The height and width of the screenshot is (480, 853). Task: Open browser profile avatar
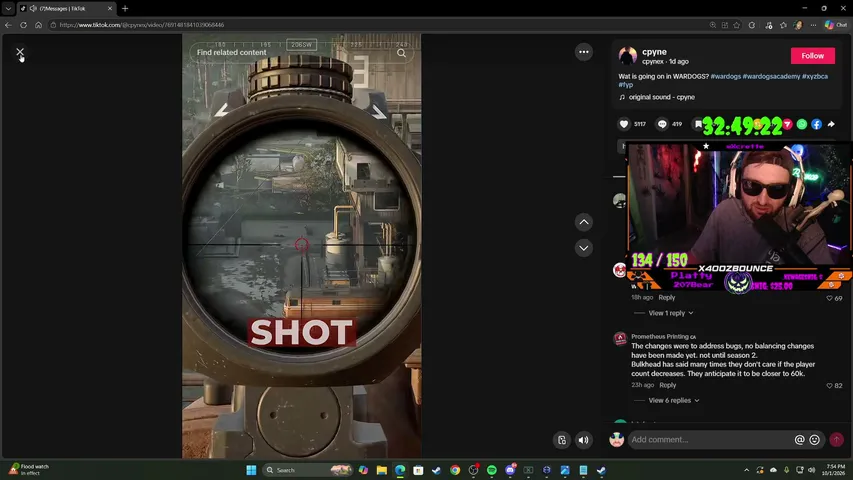click(x=798, y=25)
